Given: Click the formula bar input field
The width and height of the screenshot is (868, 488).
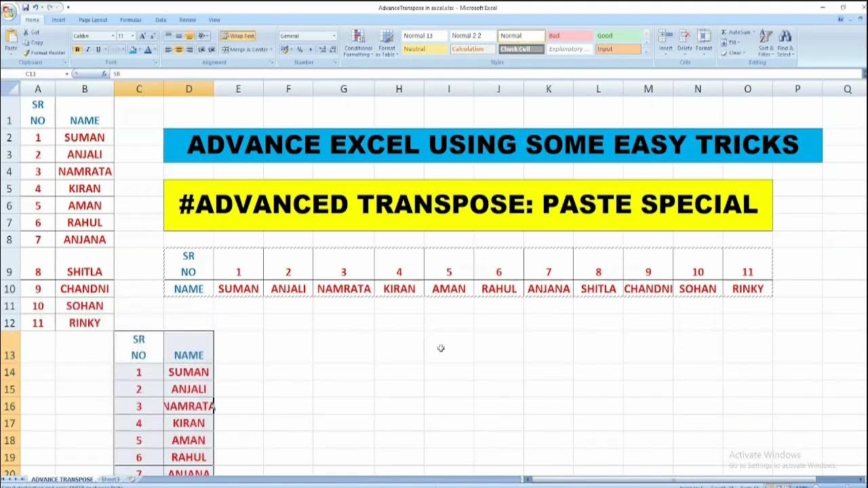Looking at the screenshot, I should [485, 73].
